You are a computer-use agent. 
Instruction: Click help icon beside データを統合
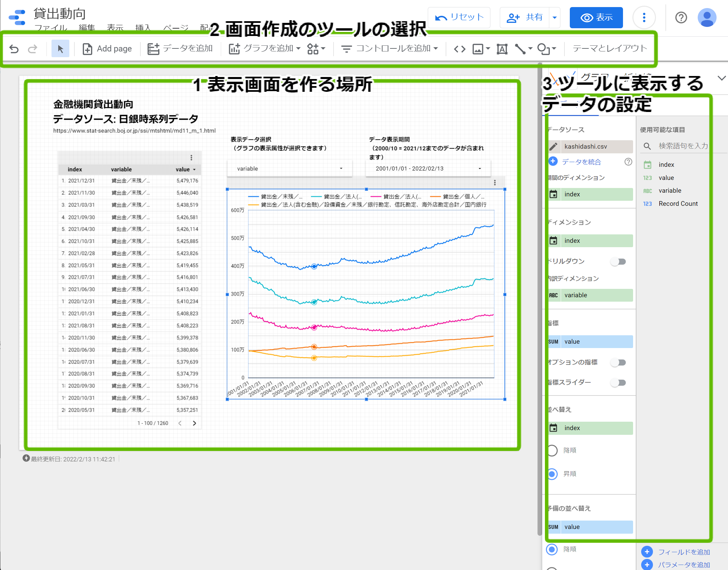628,162
